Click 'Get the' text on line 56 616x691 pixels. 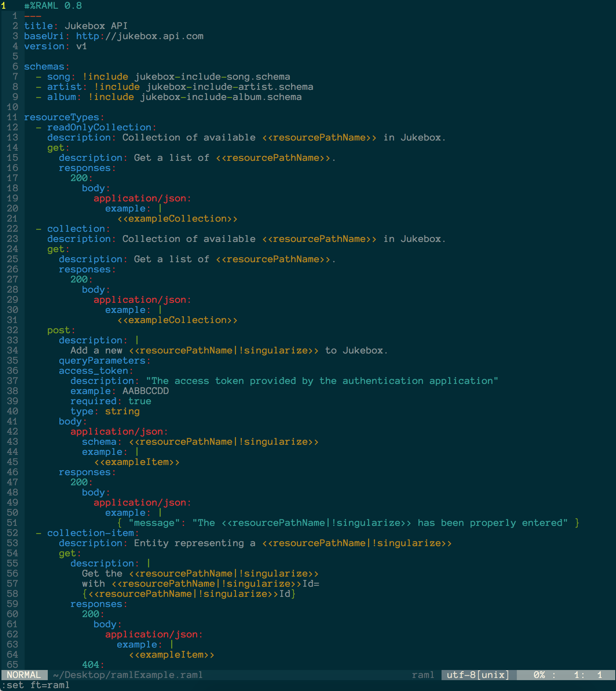point(102,573)
